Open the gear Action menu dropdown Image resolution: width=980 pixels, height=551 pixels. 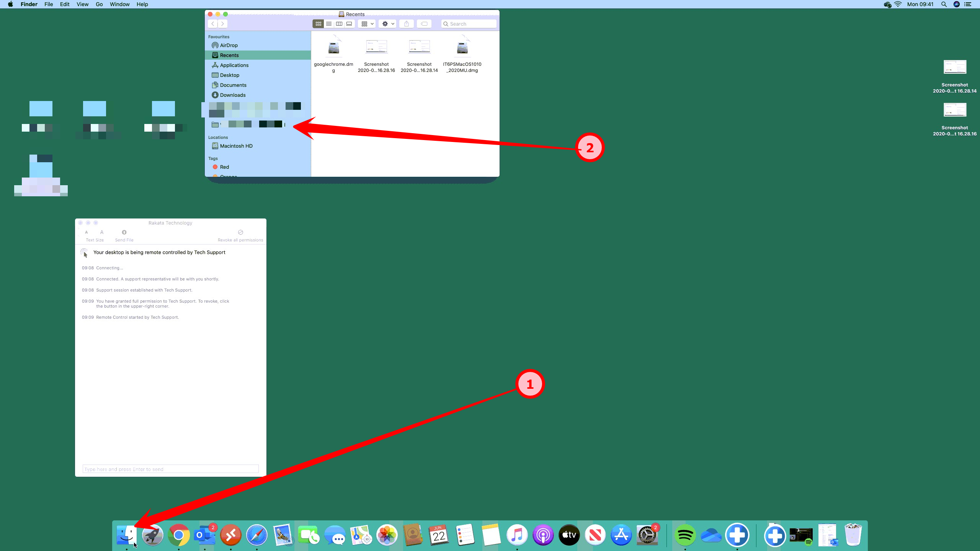(x=387, y=24)
